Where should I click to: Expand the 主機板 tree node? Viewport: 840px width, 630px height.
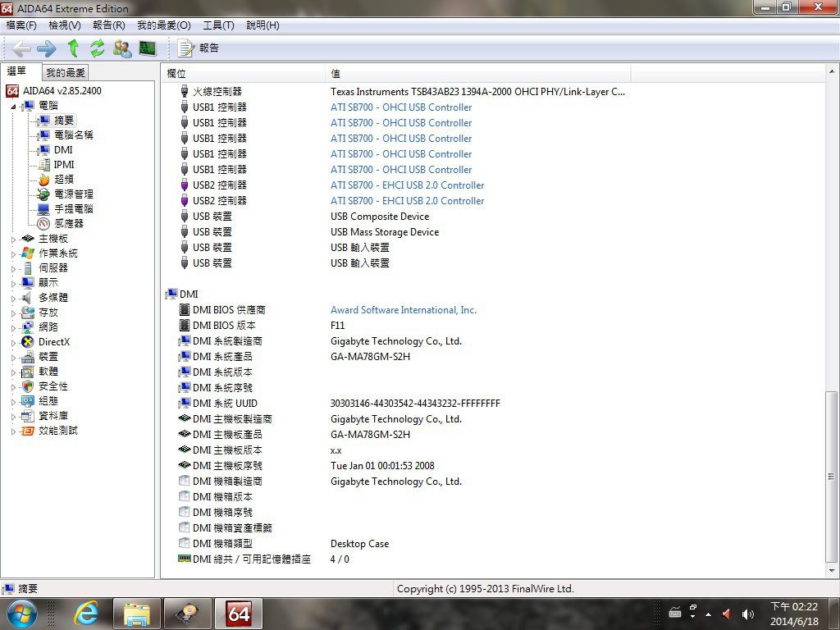click(x=13, y=240)
